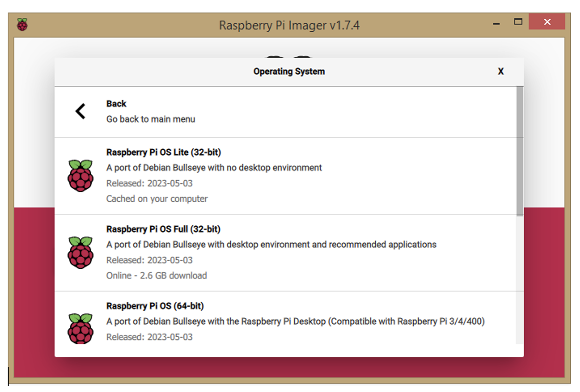
Task: Click description mentioning Raspberry Pi 3/4/400
Action: tap(295, 321)
